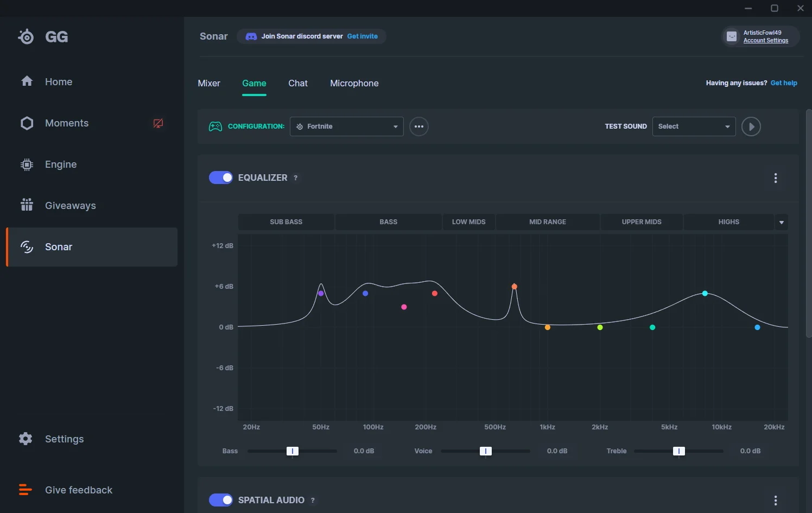This screenshot has width=812, height=513.
Task: Click the Bass slider handle
Action: pos(293,451)
